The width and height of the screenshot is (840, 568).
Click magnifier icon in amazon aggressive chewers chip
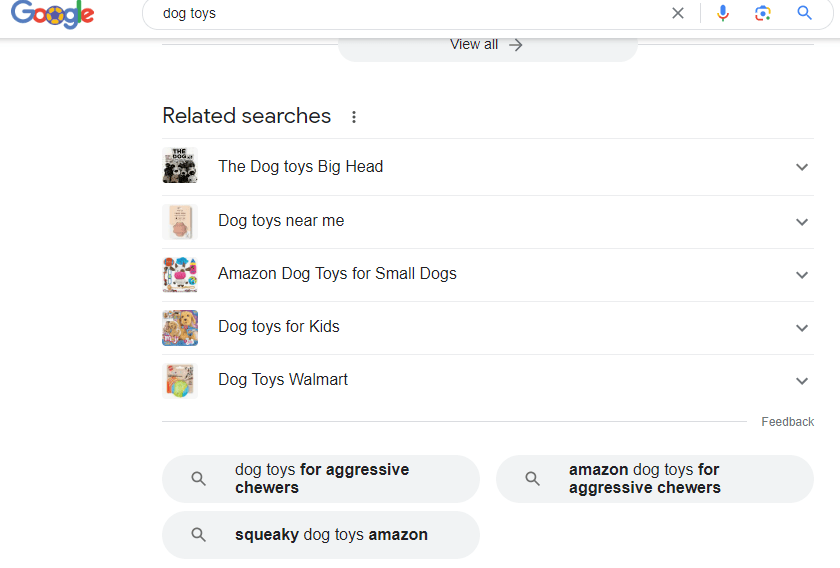pyautogui.click(x=533, y=479)
